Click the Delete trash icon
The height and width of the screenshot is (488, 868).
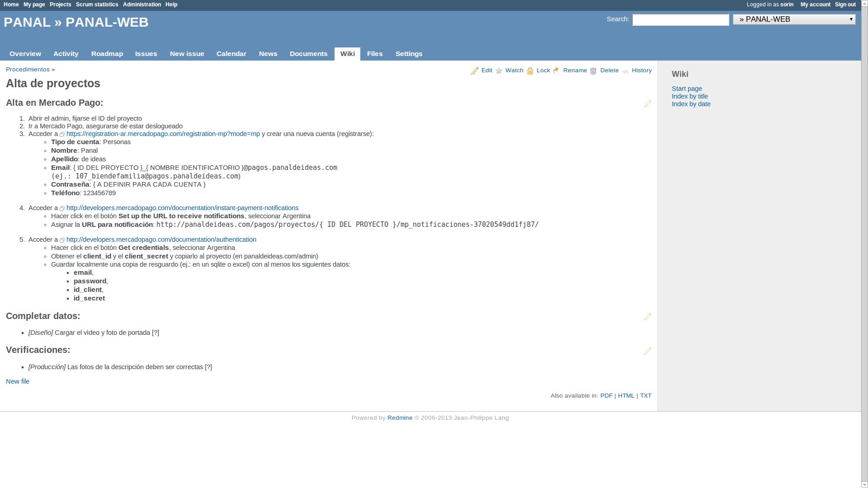pos(594,71)
